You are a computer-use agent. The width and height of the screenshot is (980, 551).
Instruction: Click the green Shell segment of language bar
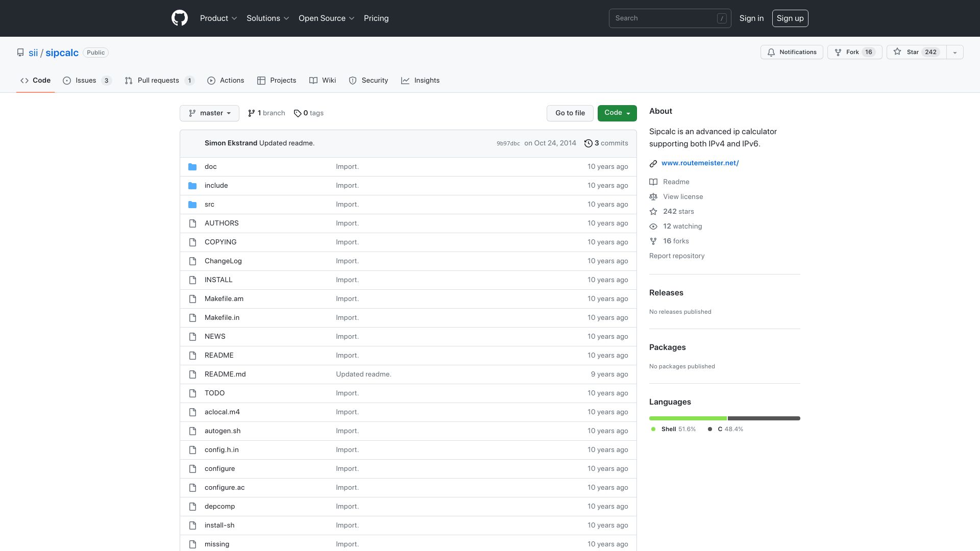tap(688, 418)
